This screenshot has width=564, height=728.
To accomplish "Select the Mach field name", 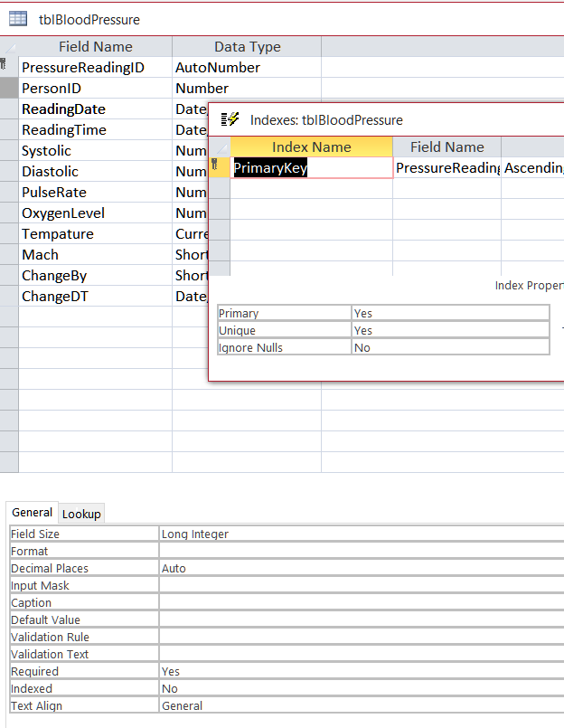I will (95, 254).
